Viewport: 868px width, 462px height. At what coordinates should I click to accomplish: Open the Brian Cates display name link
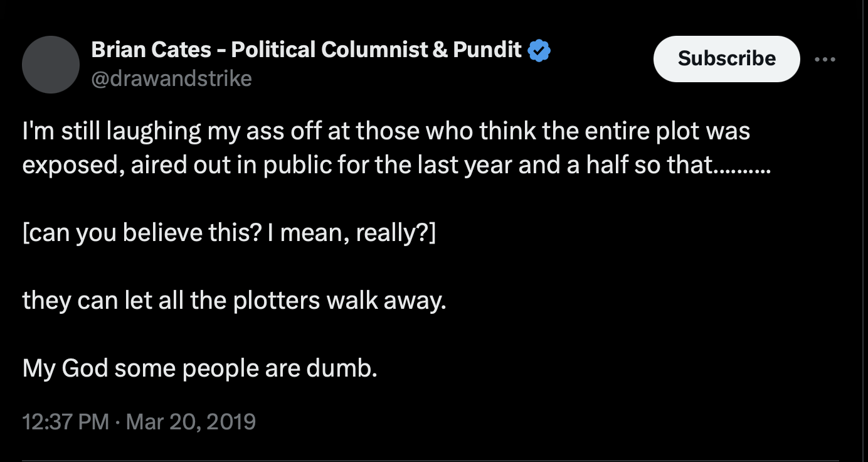pos(307,50)
